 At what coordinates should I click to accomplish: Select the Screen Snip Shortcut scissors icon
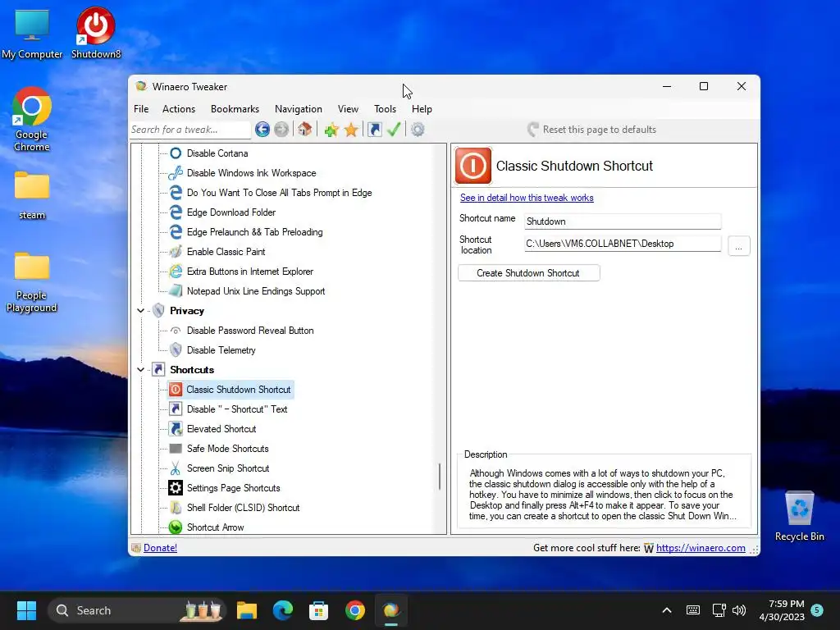176,468
